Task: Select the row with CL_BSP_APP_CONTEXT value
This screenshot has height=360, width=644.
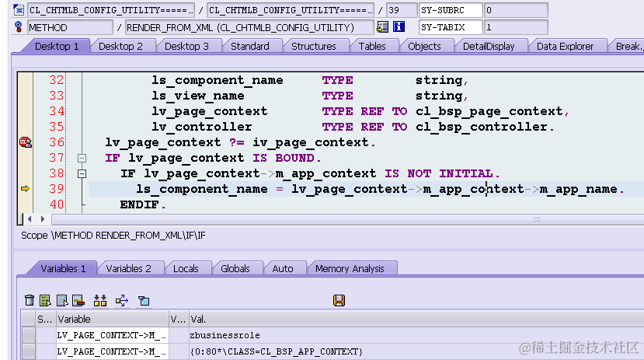Action: (28, 351)
